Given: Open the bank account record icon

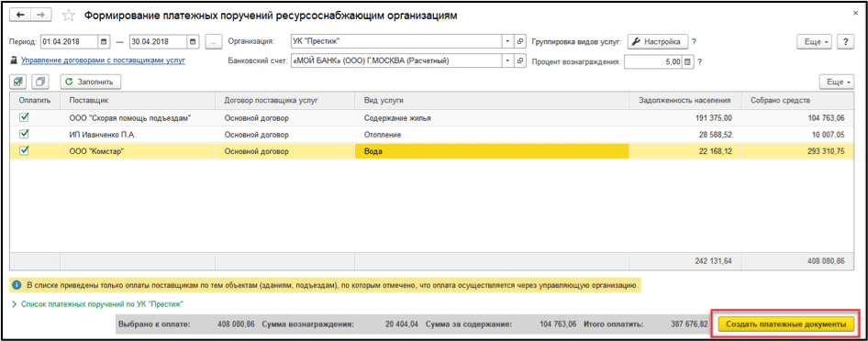Looking at the screenshot, I should 520,60.
